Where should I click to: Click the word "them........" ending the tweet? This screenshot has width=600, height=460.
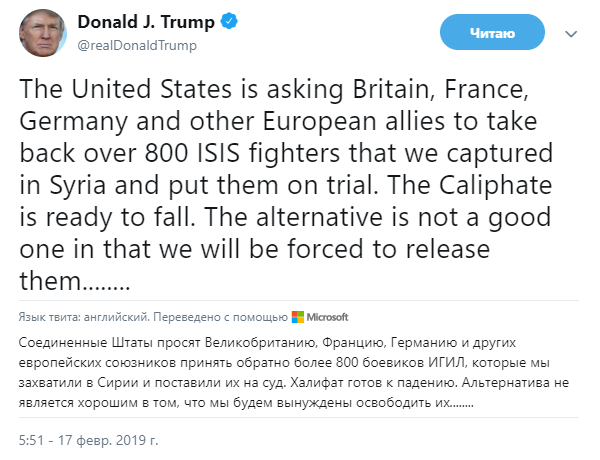pyautogui.click(x=76, y=282)
